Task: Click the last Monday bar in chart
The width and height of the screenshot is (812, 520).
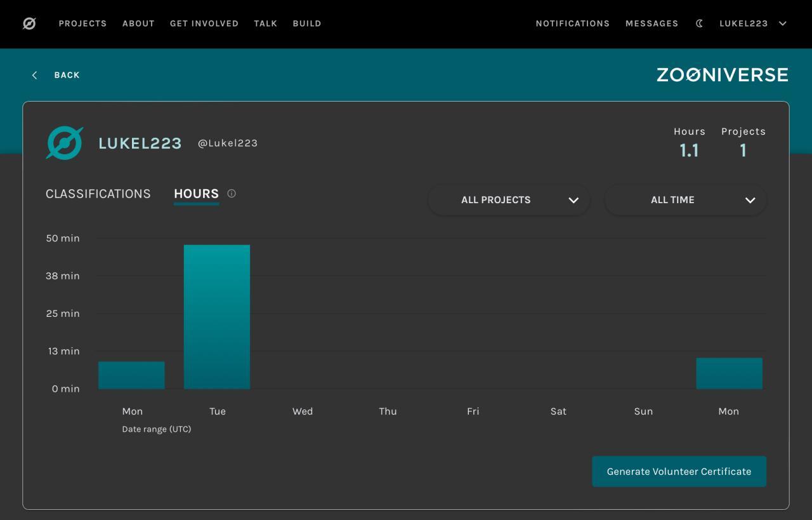Action: pyautogui.click(x=730, y=373)
